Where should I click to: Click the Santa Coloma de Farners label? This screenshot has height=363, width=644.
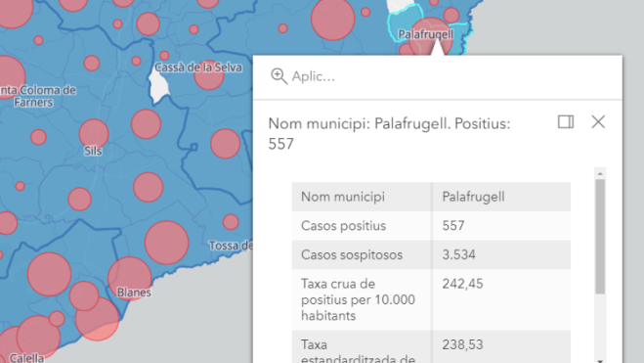tap(38, 96)
